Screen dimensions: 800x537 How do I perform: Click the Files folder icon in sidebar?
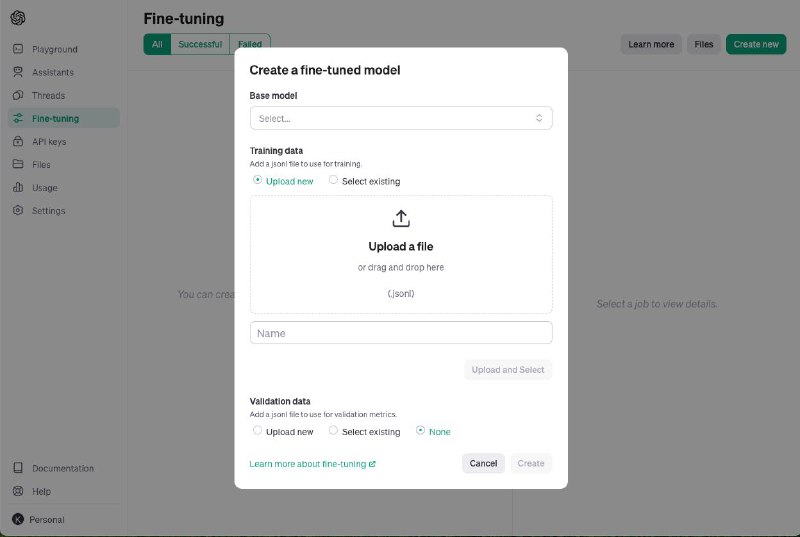click(x=18, y=164)
